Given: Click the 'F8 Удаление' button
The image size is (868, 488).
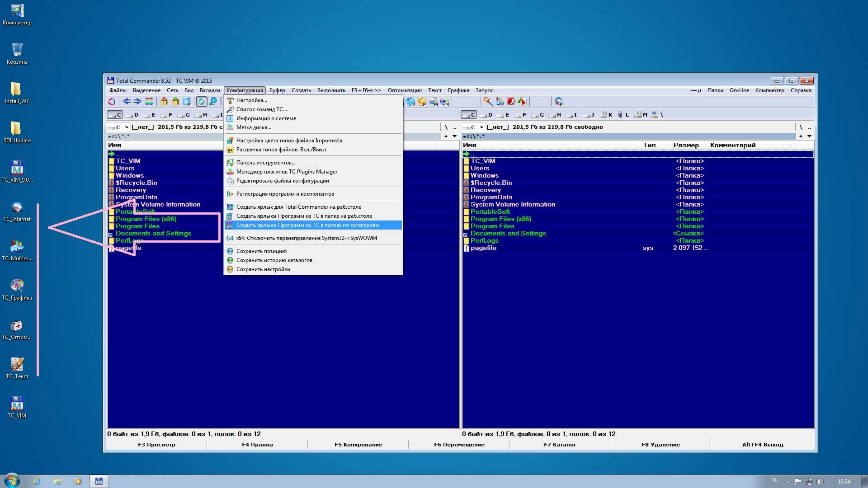Looking at the screenshot, I should [x=660, y=445].
